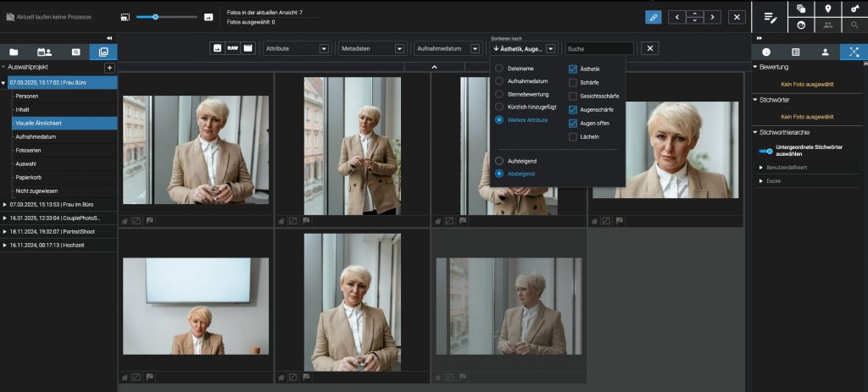Screen dimensions: 868x392
Task: Collapse the left panel with double arrow
Action: click(109, 38)
